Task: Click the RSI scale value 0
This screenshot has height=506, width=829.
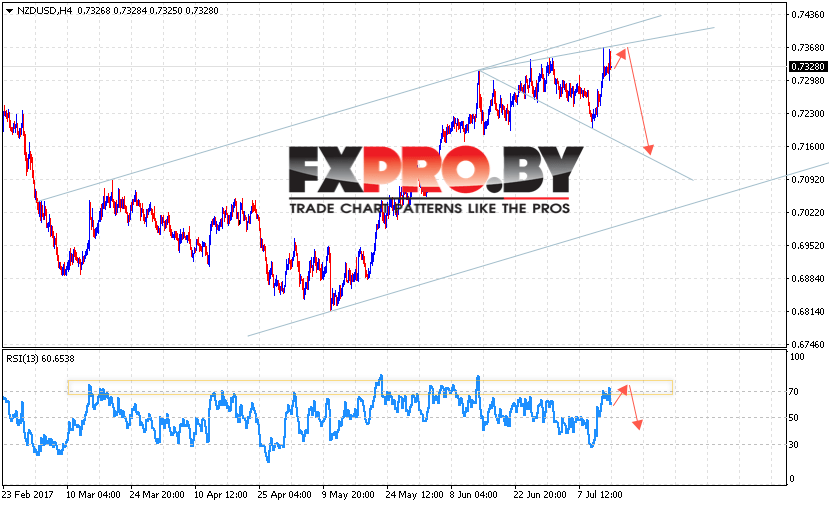Action: 791,479
